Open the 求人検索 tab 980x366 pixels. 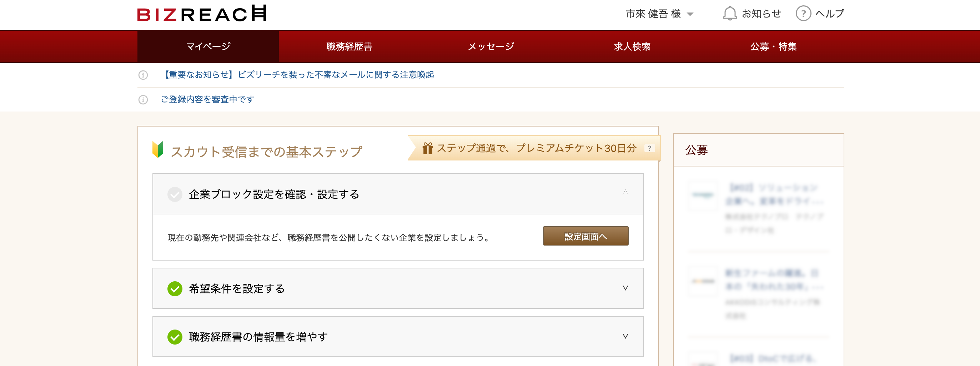click(x=632, y=46)
